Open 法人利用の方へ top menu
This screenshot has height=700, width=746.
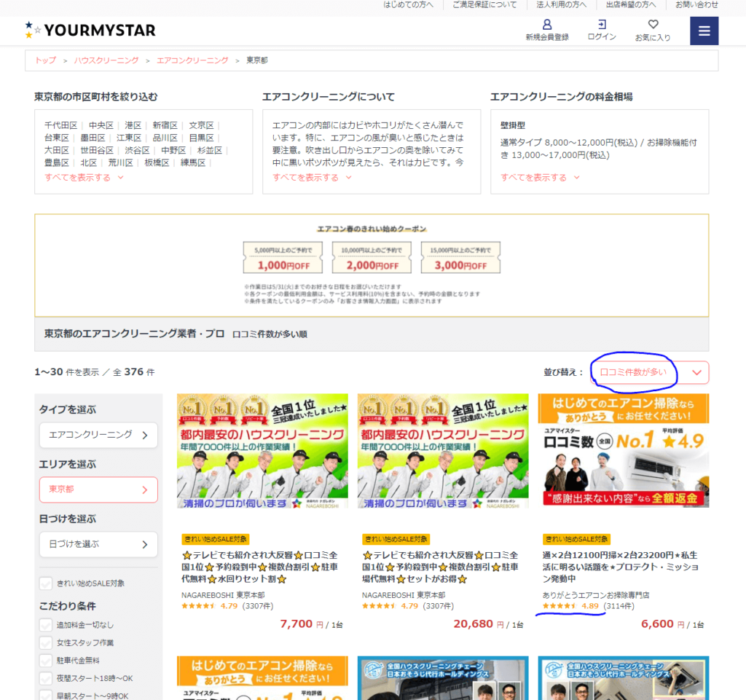pyautogui.click(x=561, y=5)
